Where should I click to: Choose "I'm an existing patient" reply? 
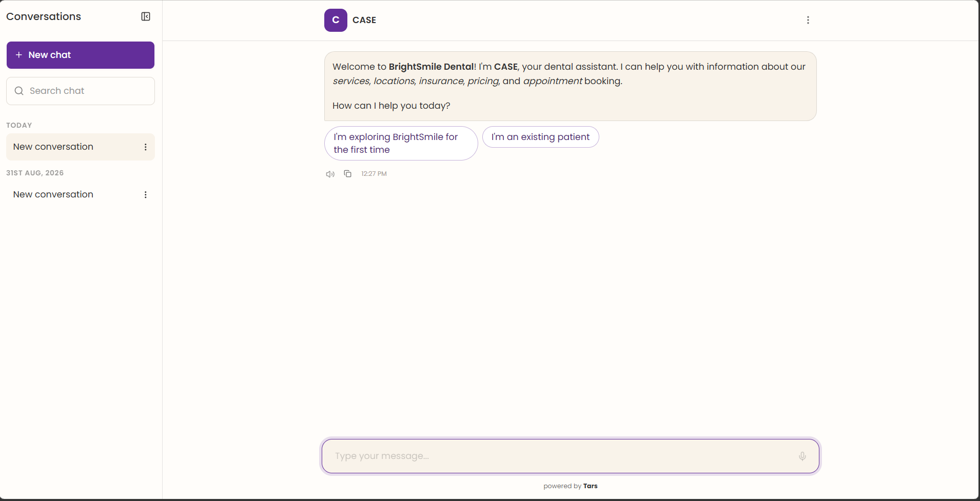click(x=541, y=137)
